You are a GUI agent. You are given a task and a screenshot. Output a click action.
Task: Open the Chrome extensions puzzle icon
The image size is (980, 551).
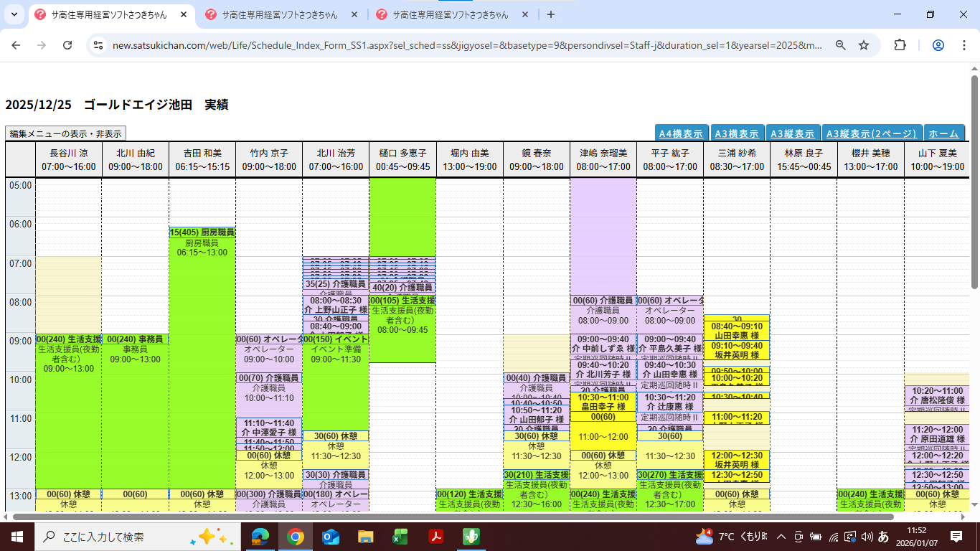900,45
